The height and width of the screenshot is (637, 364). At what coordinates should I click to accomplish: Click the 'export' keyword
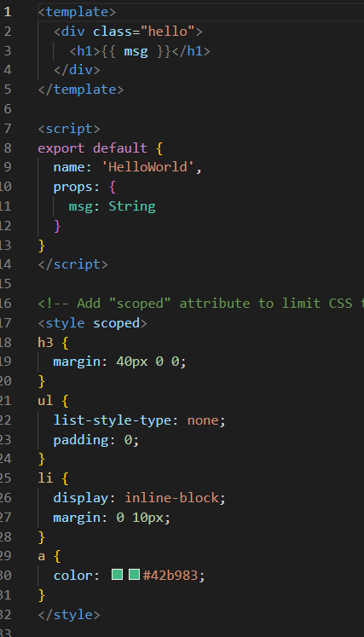(x=61, y=148)
